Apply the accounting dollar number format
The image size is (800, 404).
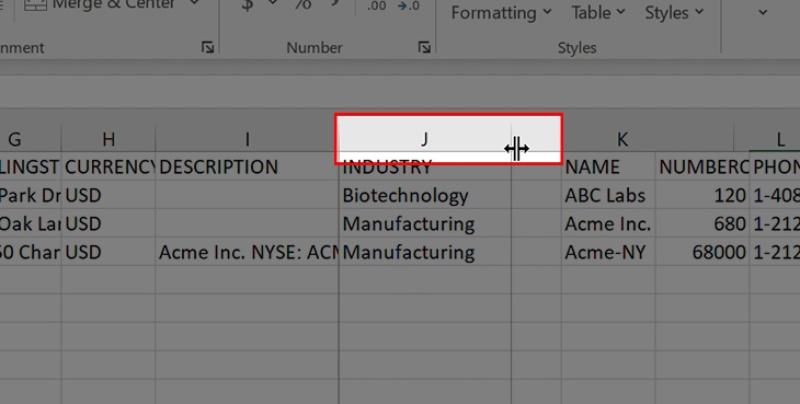click(x=247, y=6)
